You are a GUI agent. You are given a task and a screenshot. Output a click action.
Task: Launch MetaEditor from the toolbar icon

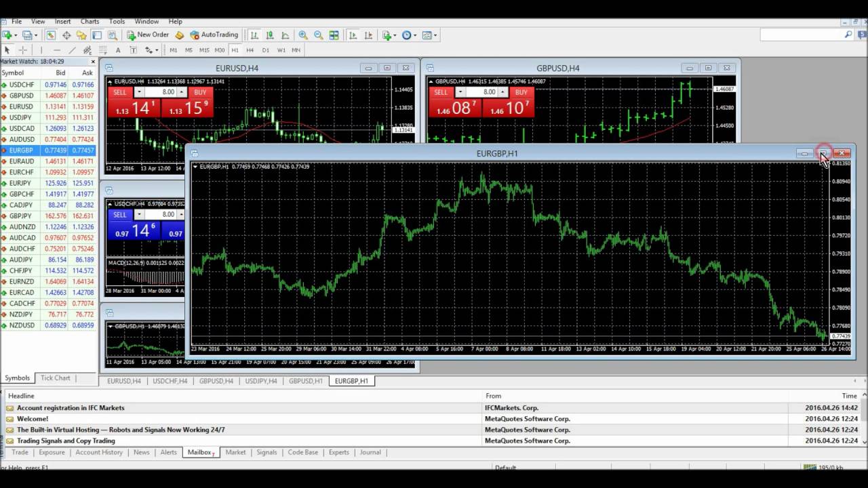(180, 35)
